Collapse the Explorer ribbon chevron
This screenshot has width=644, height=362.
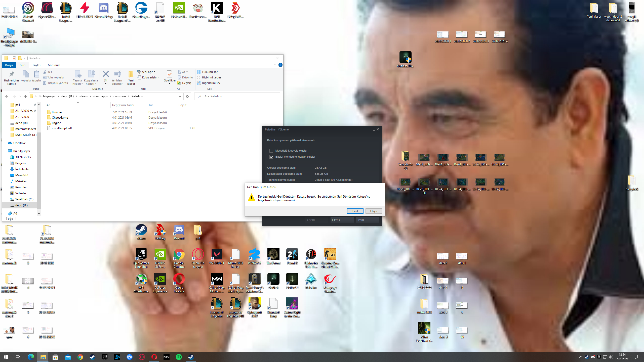pos(275,65)
